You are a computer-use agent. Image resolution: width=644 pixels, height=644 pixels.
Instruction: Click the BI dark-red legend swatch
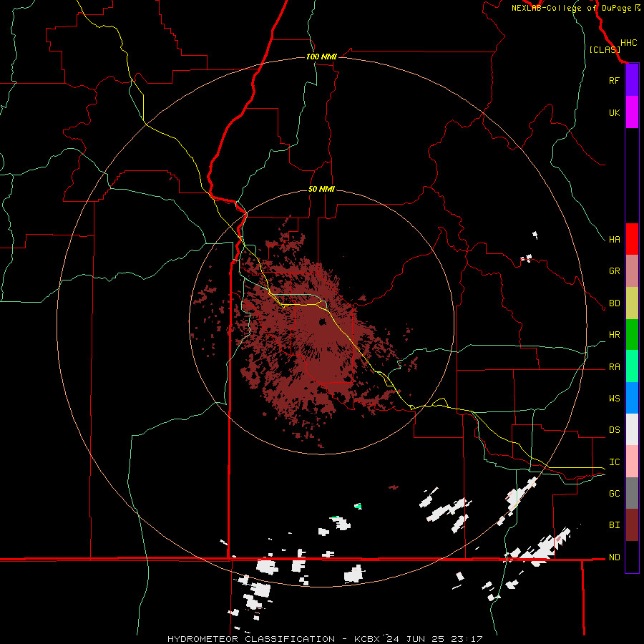pos(632,525)
